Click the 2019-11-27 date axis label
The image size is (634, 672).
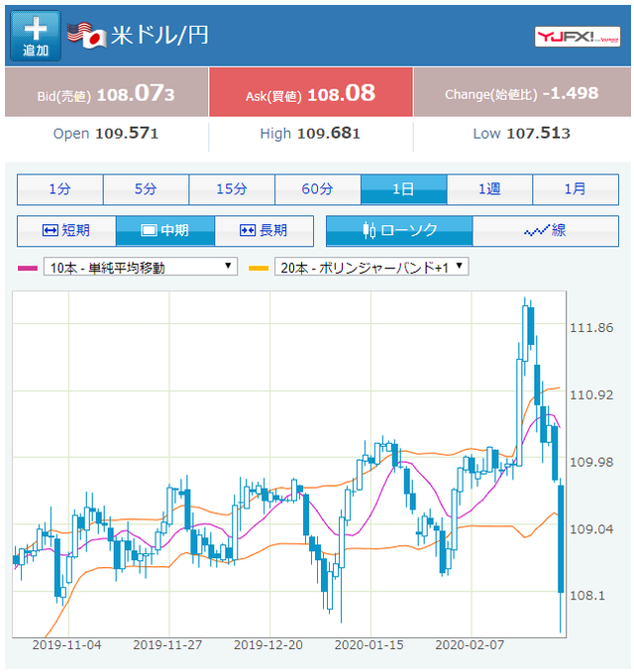(167, 645)
